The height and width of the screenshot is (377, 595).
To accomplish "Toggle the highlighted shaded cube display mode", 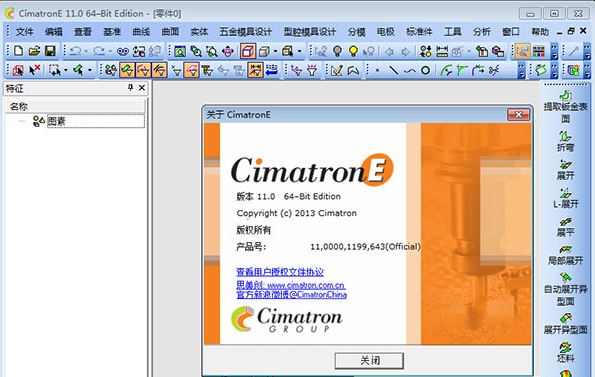I will click(x=248, y=51).
